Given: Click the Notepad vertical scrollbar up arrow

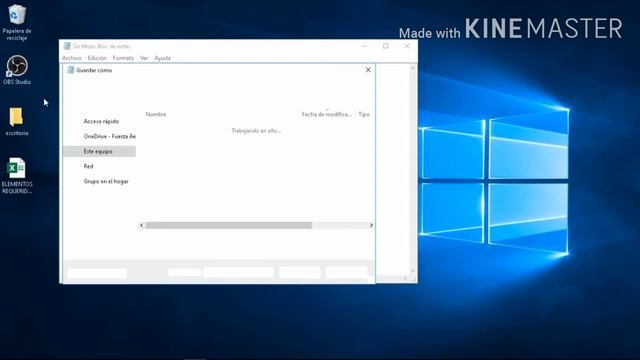Looking at the screenshot, I should click(413, 68).
